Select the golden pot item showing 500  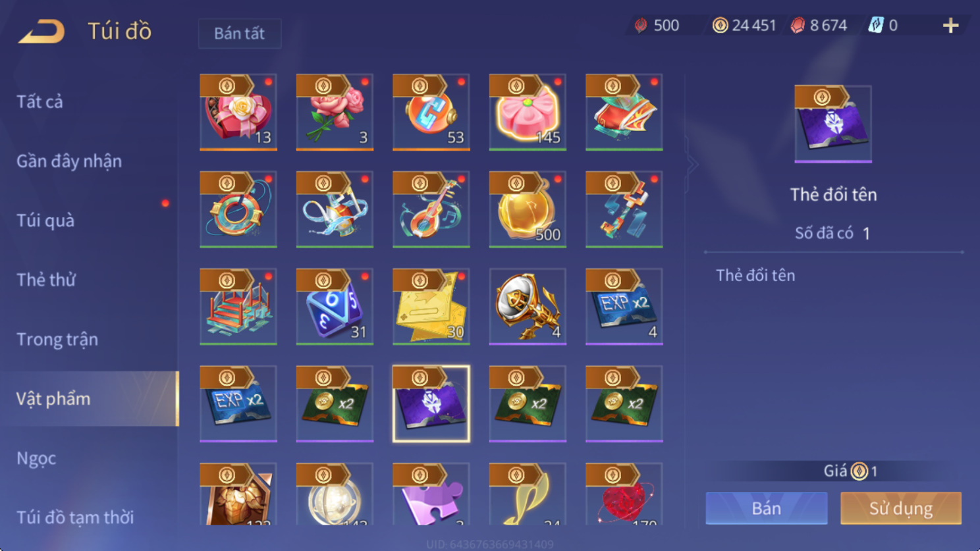[528, 209]
